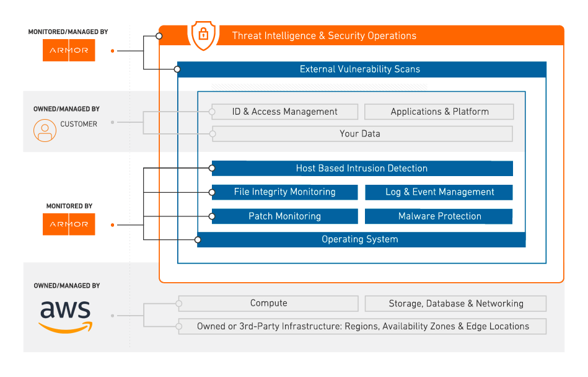Image resolution: width=588 pixels, height=377 pixels.
Task: Click the Host Based Intrusion Detection bar
Action: (362, 168)
